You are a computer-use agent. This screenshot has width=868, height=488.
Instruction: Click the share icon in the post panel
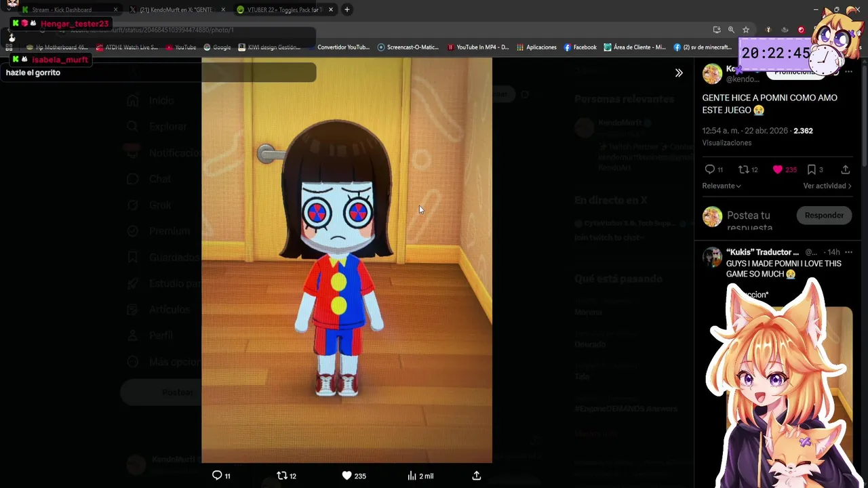pos(845,169)
